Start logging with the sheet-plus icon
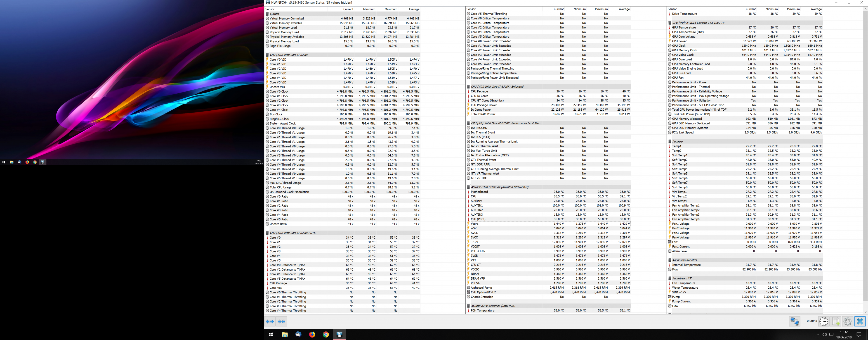The image size is (868, 340). (x=836, y=321)
